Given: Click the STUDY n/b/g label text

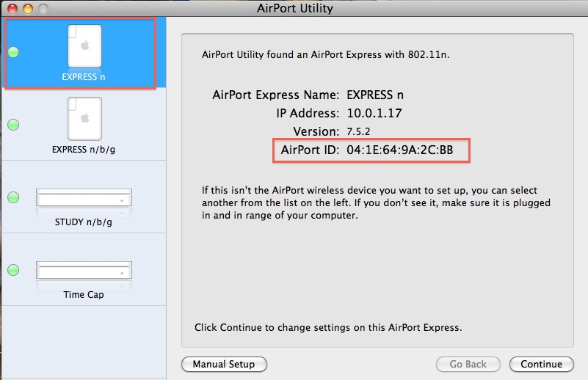Looking at the screenshot, I should [x=84, y=222].
